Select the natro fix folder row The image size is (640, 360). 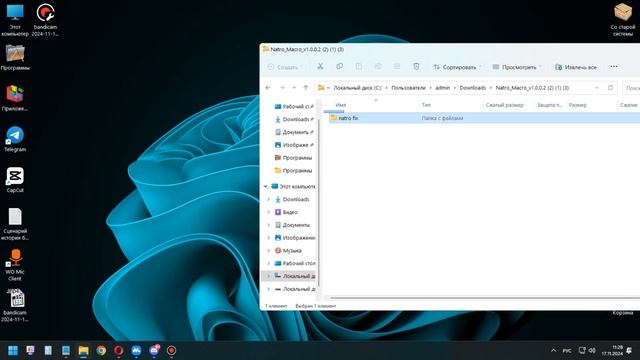484,118
